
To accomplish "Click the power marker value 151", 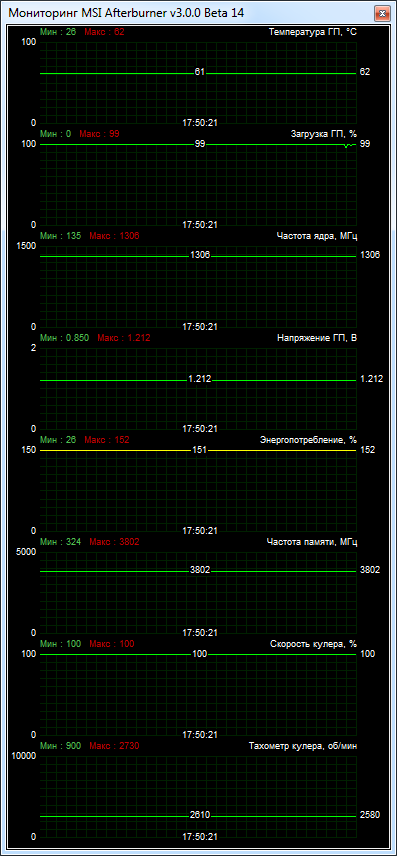I will tap(200, 450).
